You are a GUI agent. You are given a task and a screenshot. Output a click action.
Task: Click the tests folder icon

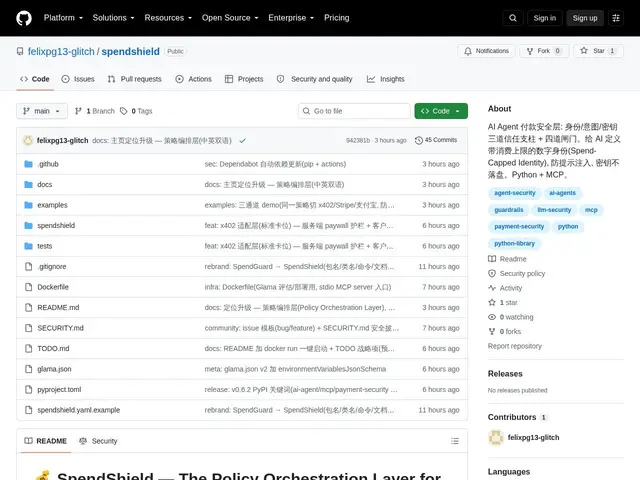click(x=28, y=246)
